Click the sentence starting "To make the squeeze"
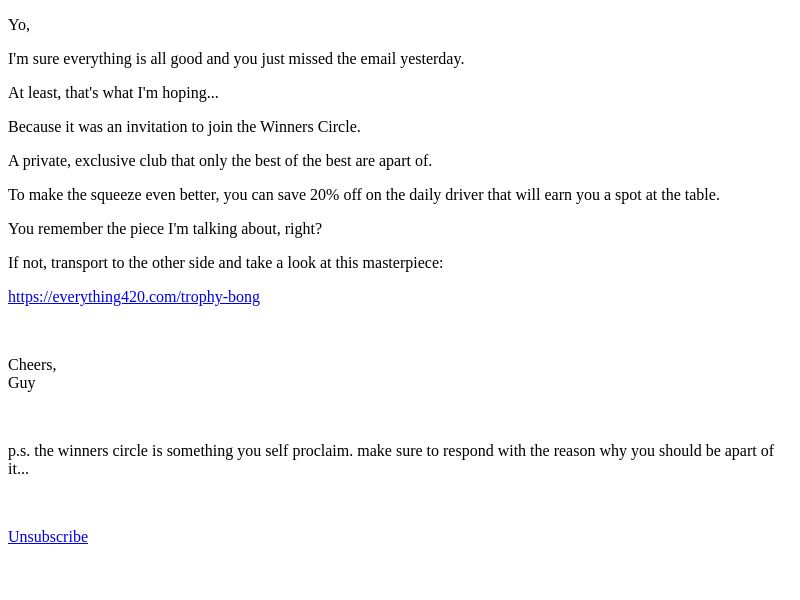This screenshot has height=600, width=800. click(x=364, y=195)
